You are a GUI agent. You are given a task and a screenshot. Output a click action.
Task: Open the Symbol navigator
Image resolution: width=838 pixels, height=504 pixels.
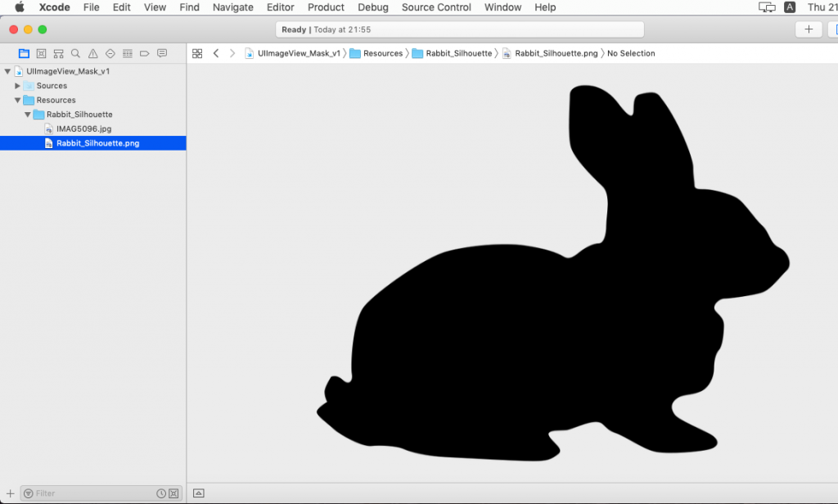[58, 53]
